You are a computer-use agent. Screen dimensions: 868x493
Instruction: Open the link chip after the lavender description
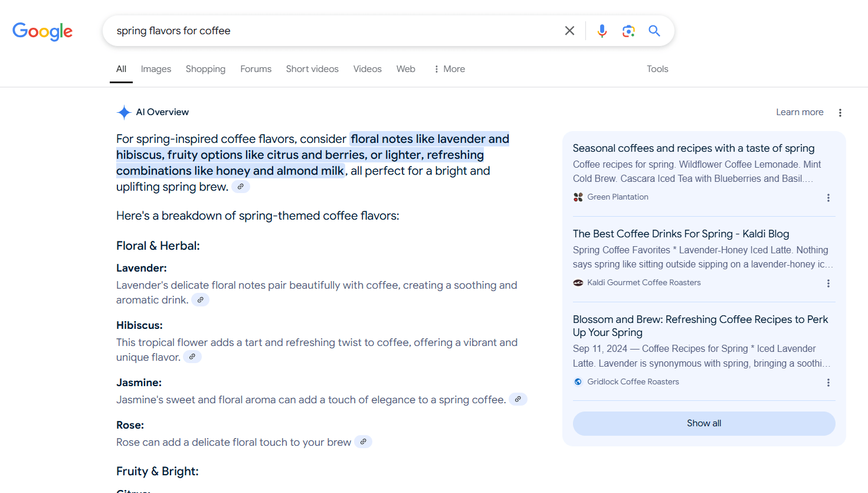pyautogui.click(x=200, y=299)
